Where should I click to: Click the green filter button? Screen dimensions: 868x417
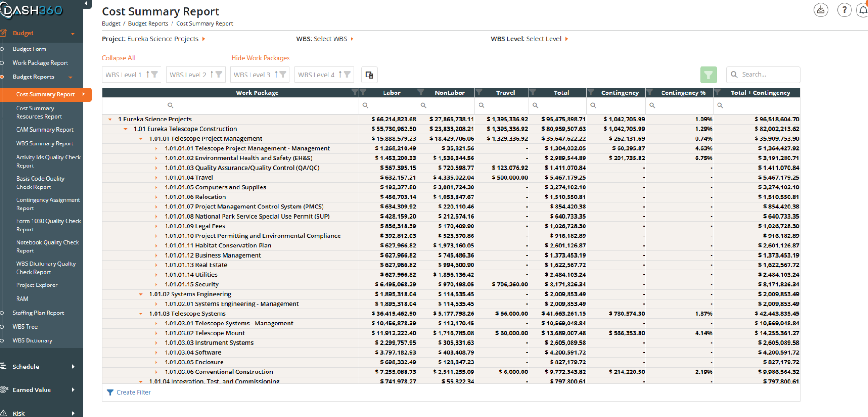tap(708, 75)
